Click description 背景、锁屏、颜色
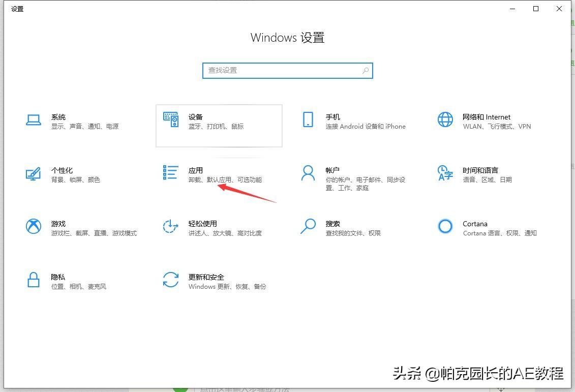The width and height of the screenshot is (575, 392). (x=76, y=179)
